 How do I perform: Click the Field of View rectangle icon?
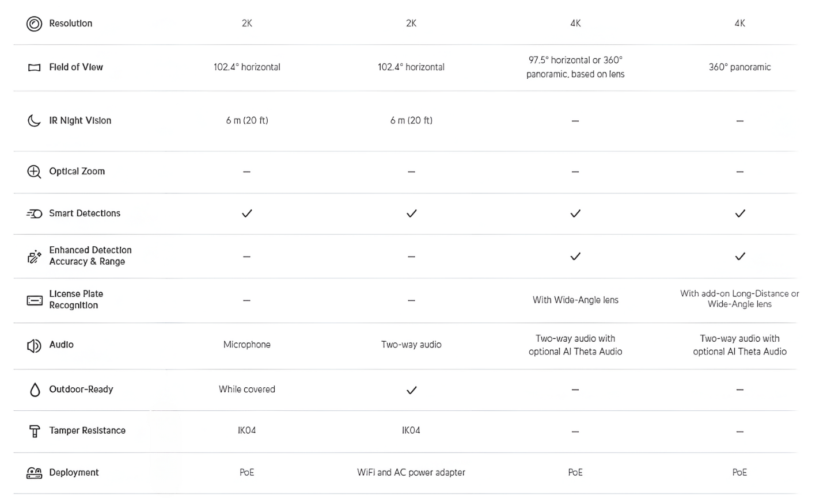pos(35,67)
